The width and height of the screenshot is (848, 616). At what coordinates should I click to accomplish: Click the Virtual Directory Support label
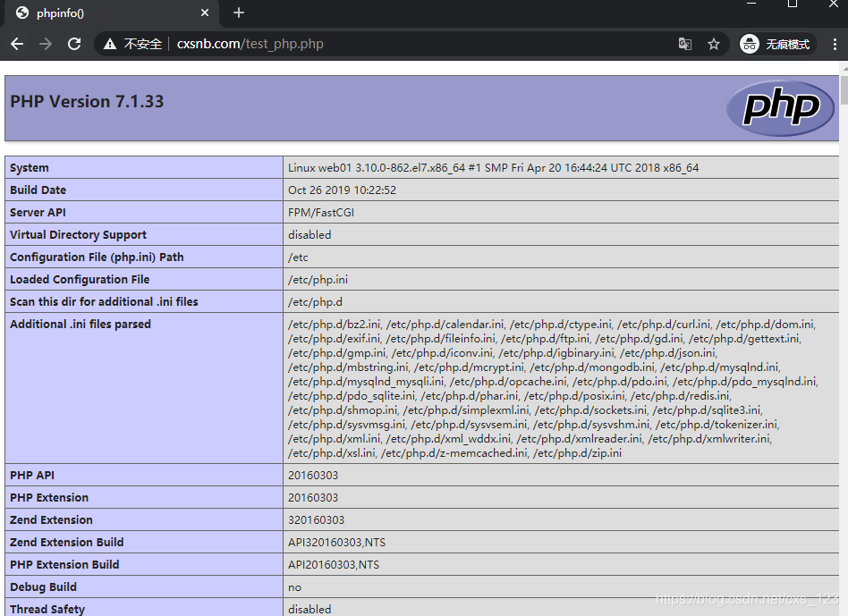coord(78,235)
